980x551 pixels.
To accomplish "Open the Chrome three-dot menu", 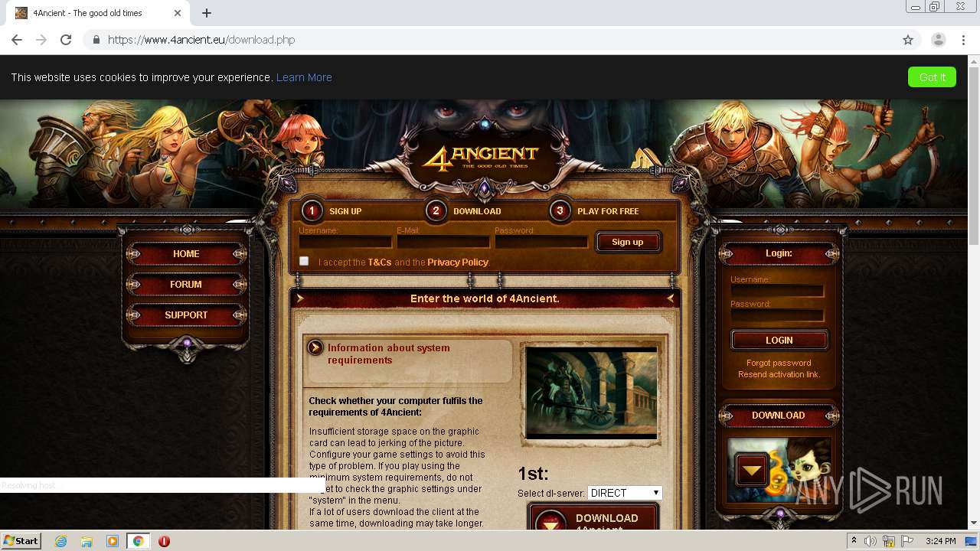I will coord(963,40).
